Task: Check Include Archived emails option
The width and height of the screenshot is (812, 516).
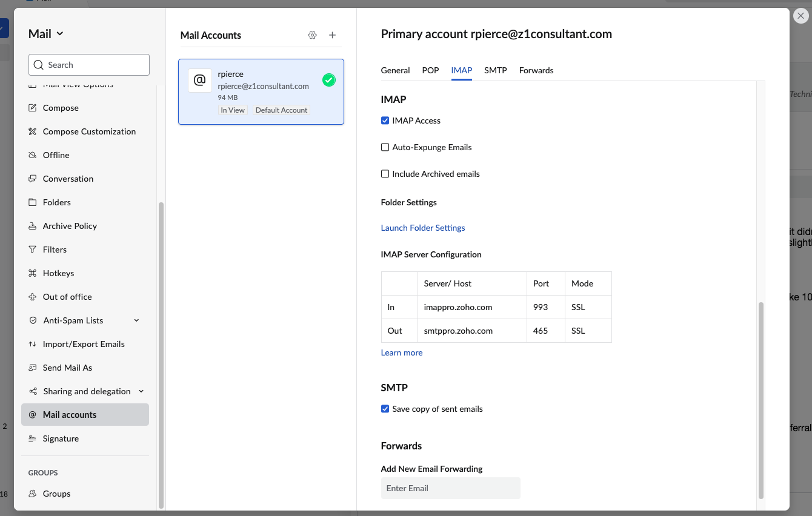Action: click(385, 174)
